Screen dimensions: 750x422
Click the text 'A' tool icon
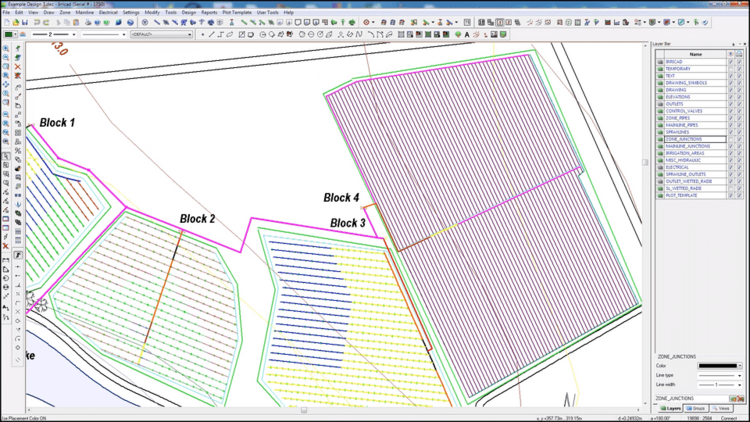point(466,34)
